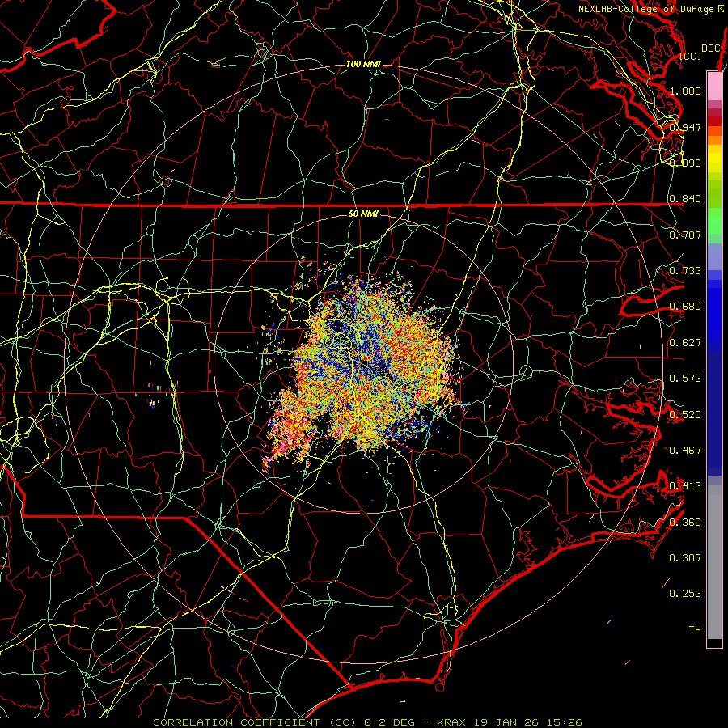Click the 0.2 DEG elevation text in the caption

coord(390,722)
